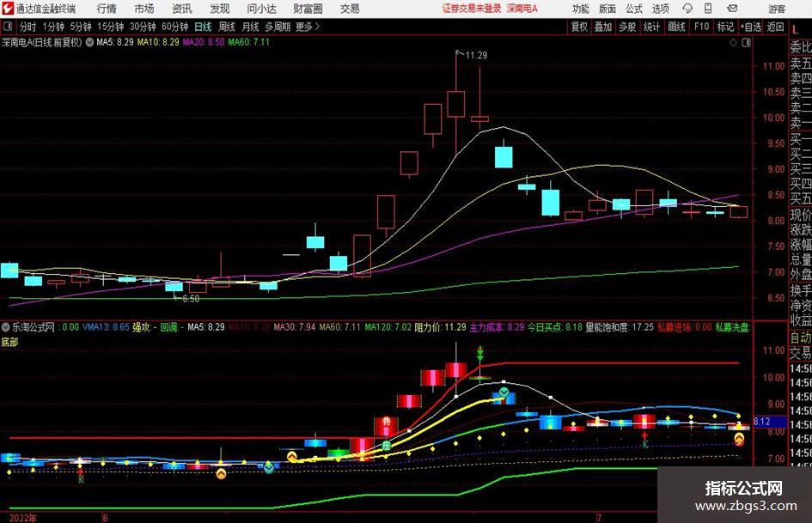The width and height of the screenshot is (812, 523).
Task: Open 乐淘公式网 indicator settings round icon
Action: click(x=6, y=327)
